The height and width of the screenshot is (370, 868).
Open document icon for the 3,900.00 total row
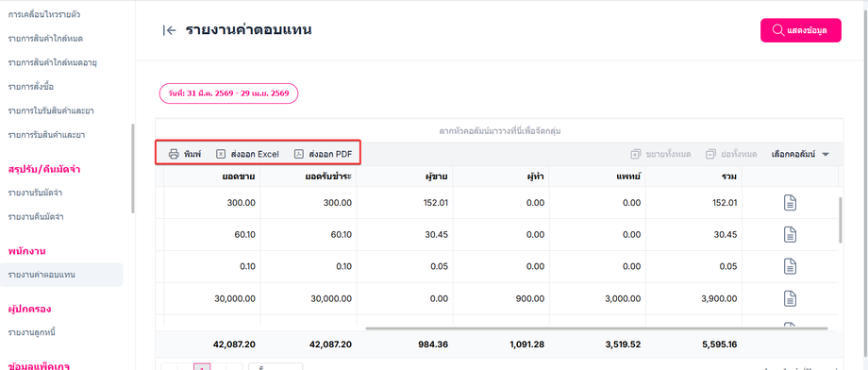(x=791, y=298)
